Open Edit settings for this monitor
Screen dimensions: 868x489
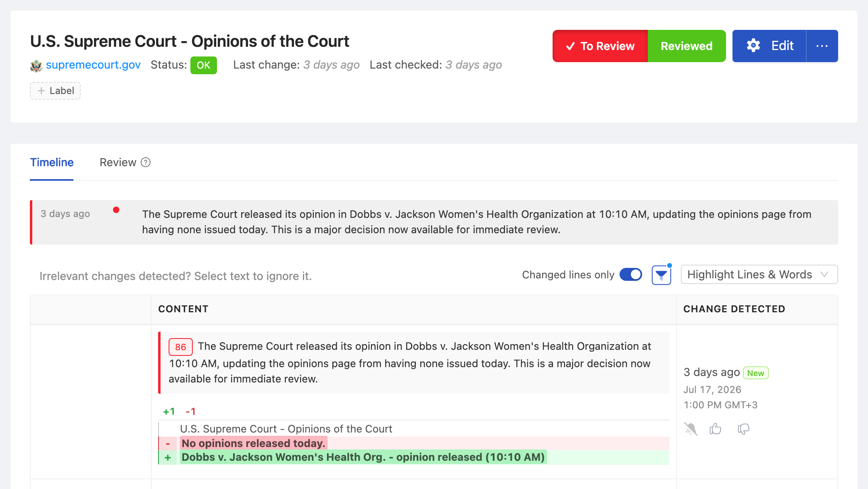coord(769,46)
